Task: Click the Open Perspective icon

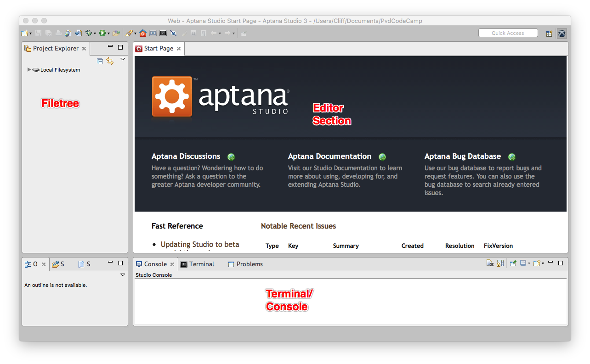Action: [x=549, y=34]
